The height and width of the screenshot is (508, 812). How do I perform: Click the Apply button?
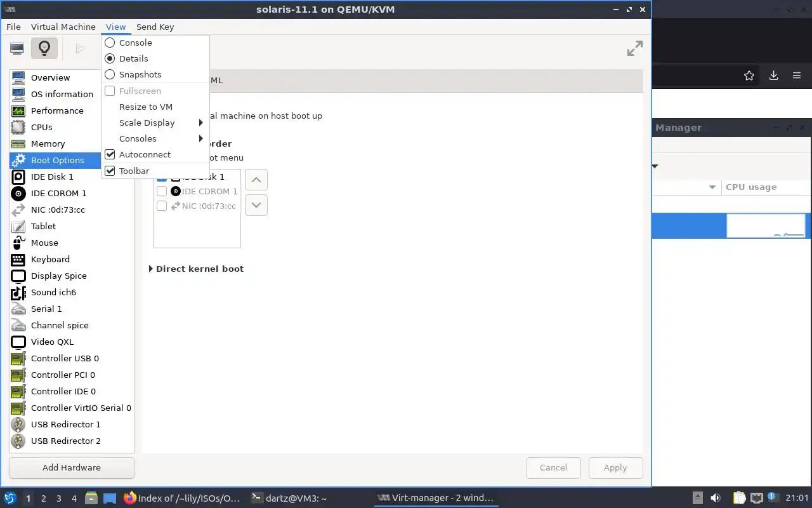615,467
